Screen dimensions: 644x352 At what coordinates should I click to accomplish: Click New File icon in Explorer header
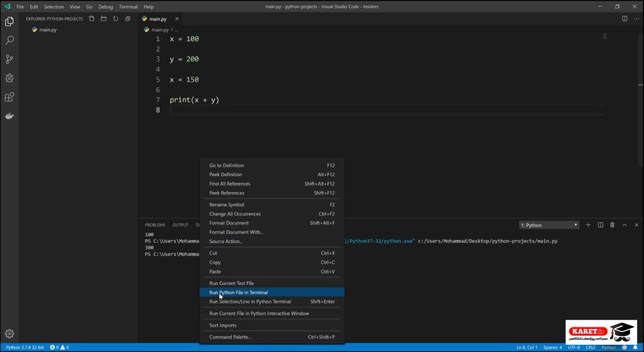coord(91,19)
